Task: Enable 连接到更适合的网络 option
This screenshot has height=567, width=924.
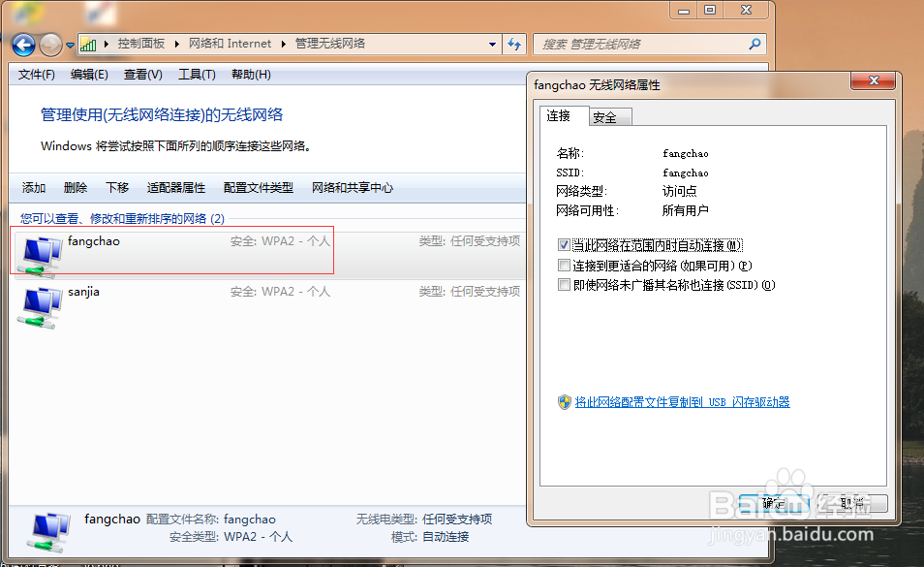Action: 564,265
